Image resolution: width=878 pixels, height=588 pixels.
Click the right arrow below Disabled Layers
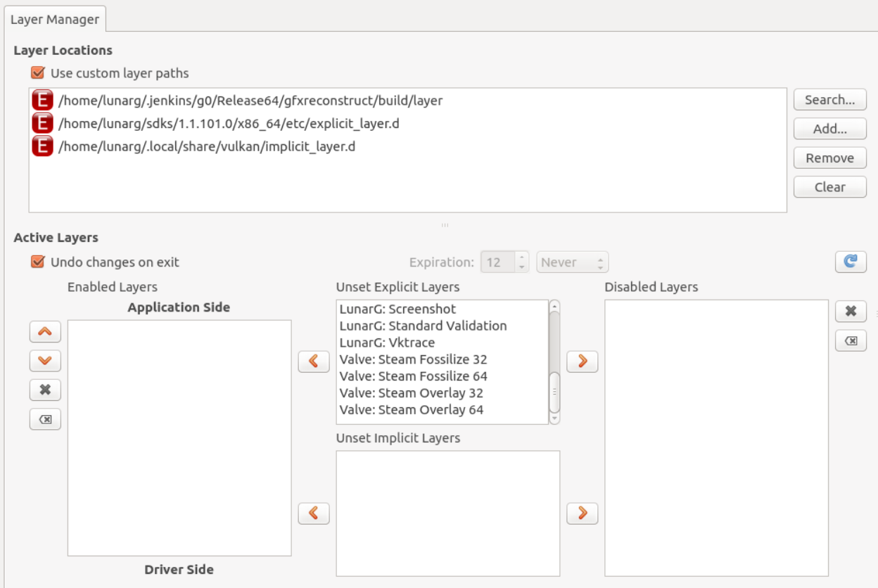click(583, 513)
